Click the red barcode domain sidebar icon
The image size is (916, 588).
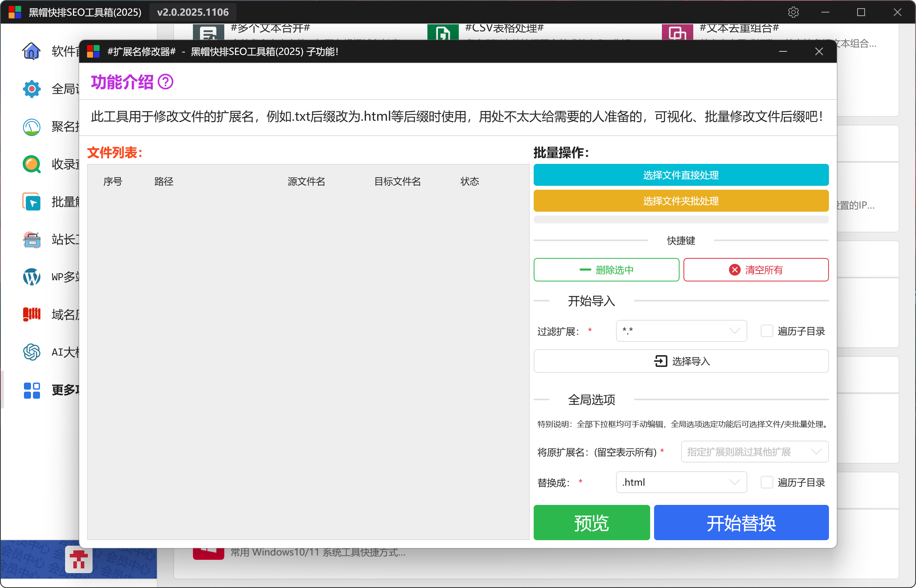pyautogui.click(x=31, y=314)
